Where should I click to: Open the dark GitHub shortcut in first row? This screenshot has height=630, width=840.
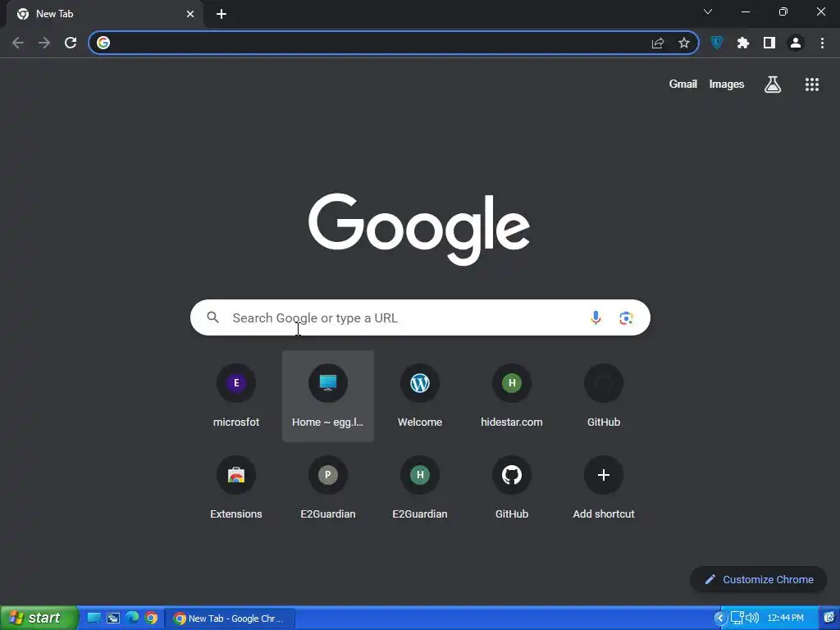(604, 396)
